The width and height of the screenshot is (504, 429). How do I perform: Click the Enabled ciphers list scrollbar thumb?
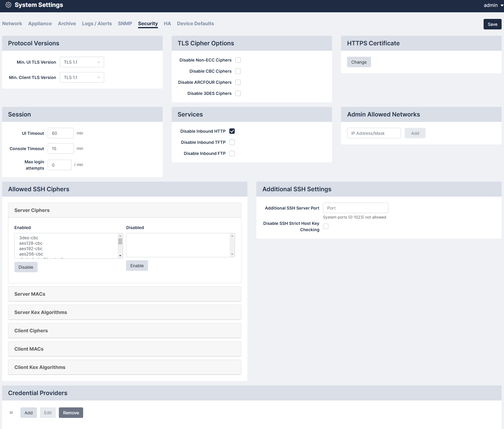pos(120,241)
